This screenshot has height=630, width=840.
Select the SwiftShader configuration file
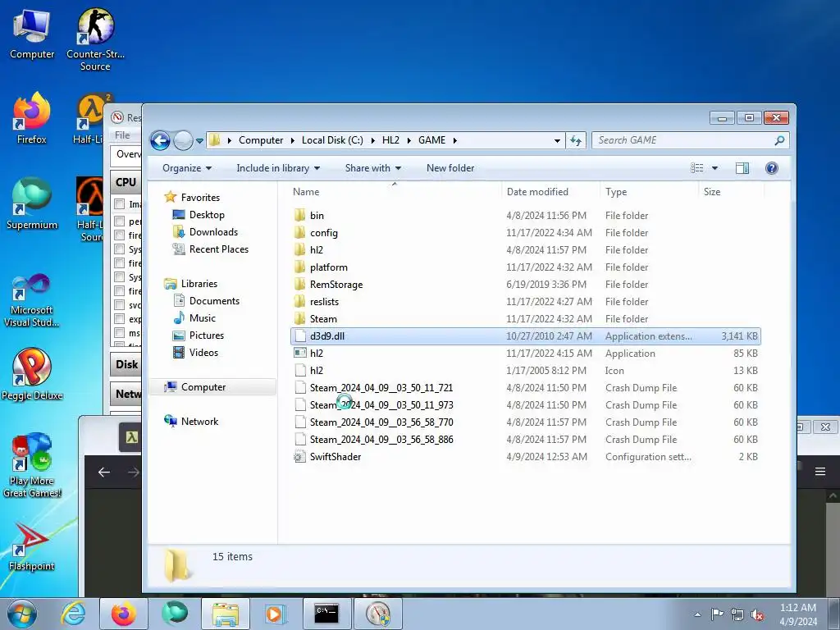coord(525,456)
